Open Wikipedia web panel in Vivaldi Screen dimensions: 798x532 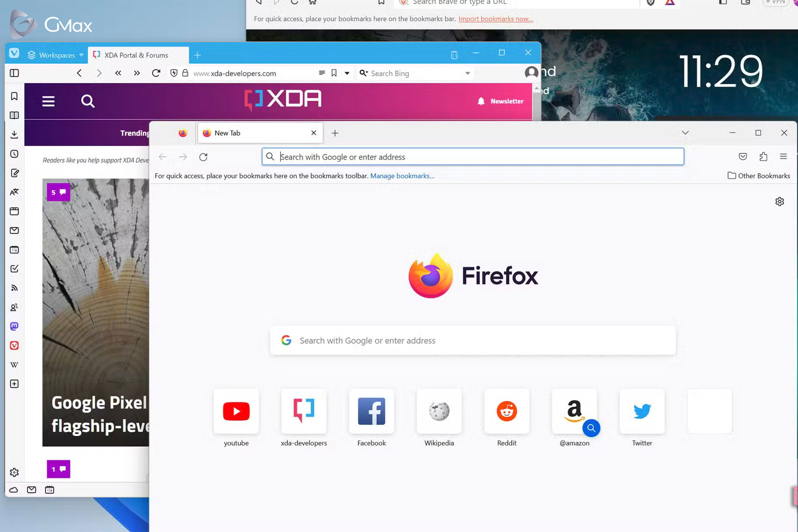click(14, 364)
